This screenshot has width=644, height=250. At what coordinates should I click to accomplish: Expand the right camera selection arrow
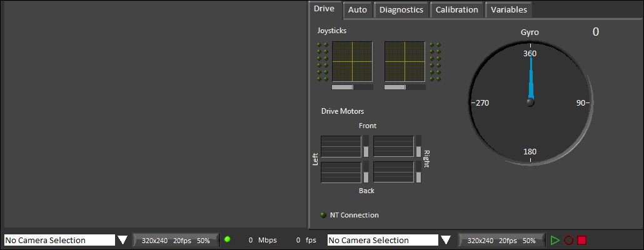click(446, 240)
